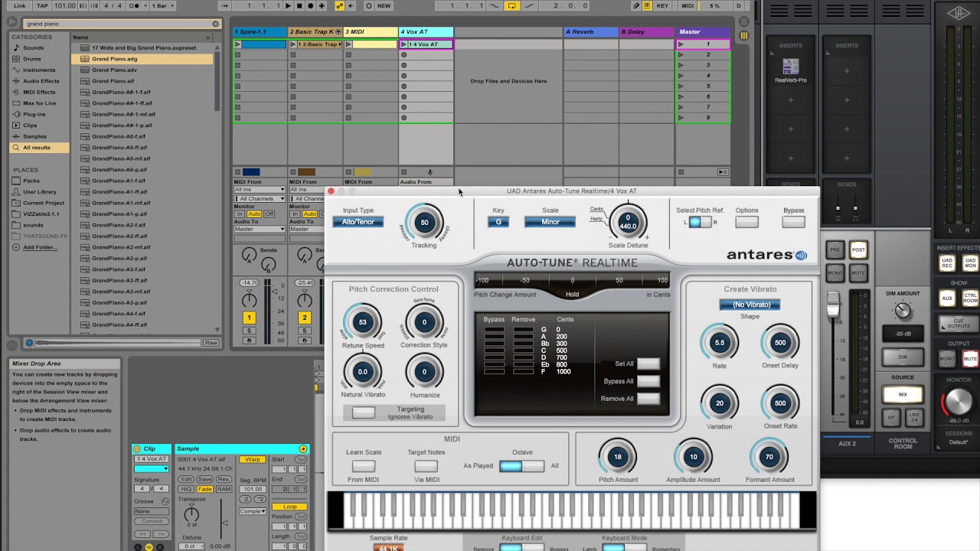Image resolution: width=980 pixels, height=551 pixels.
Task: Click the A Reverb return track header
Action: 590,31
